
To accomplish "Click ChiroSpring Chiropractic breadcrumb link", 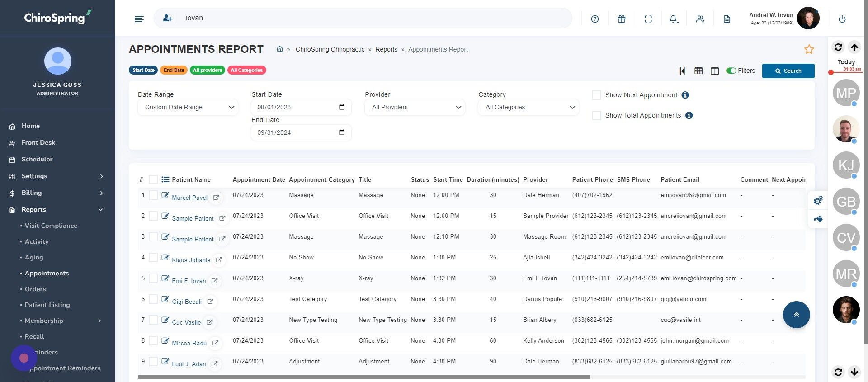I will [330, 49].
